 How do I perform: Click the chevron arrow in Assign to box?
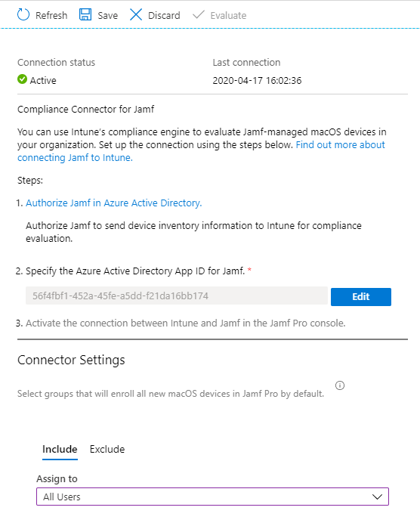(x=377, y=497)
